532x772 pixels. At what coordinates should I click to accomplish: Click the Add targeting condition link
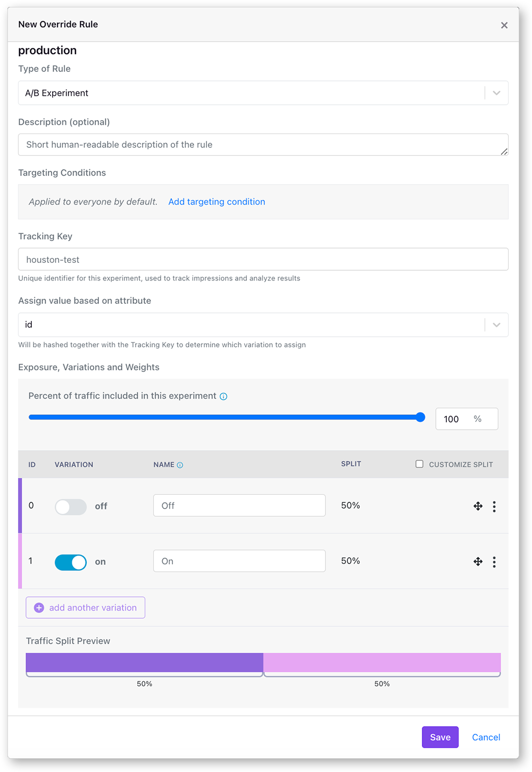pyautogui.click(x=217, y=202)
